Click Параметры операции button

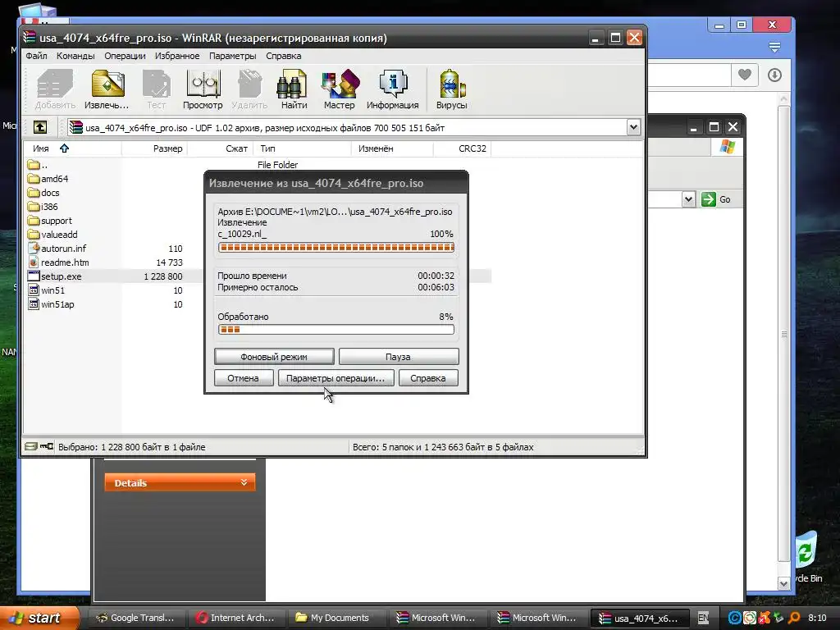336,378
